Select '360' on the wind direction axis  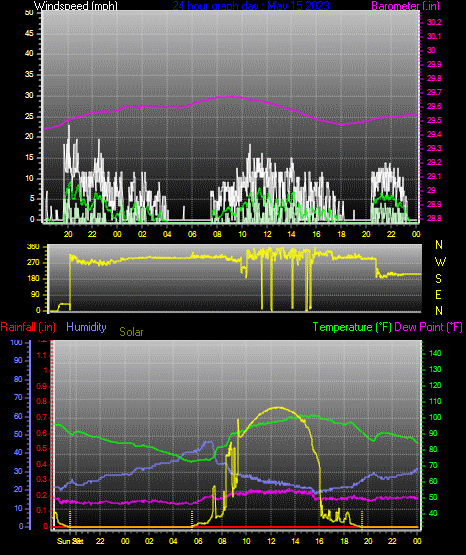pos(33,247)
